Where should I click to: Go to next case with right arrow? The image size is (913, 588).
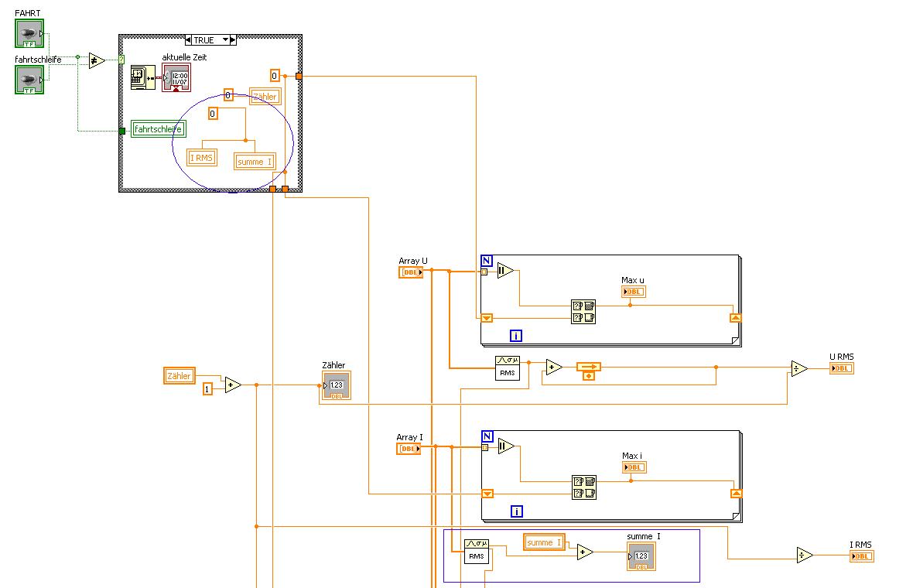[x=233, y=40]
